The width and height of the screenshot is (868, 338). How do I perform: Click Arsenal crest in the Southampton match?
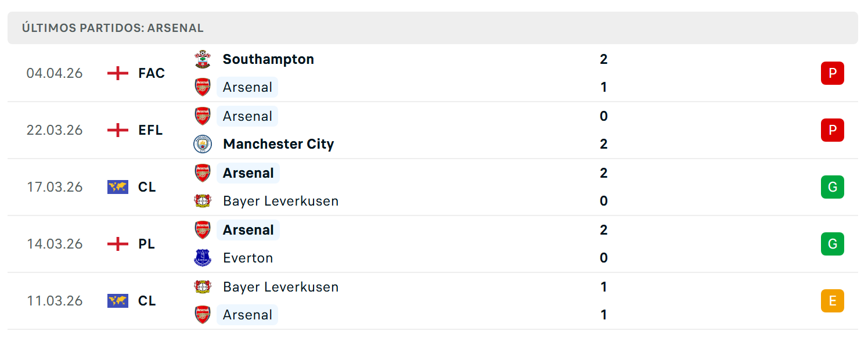click(x=203, y=87)
